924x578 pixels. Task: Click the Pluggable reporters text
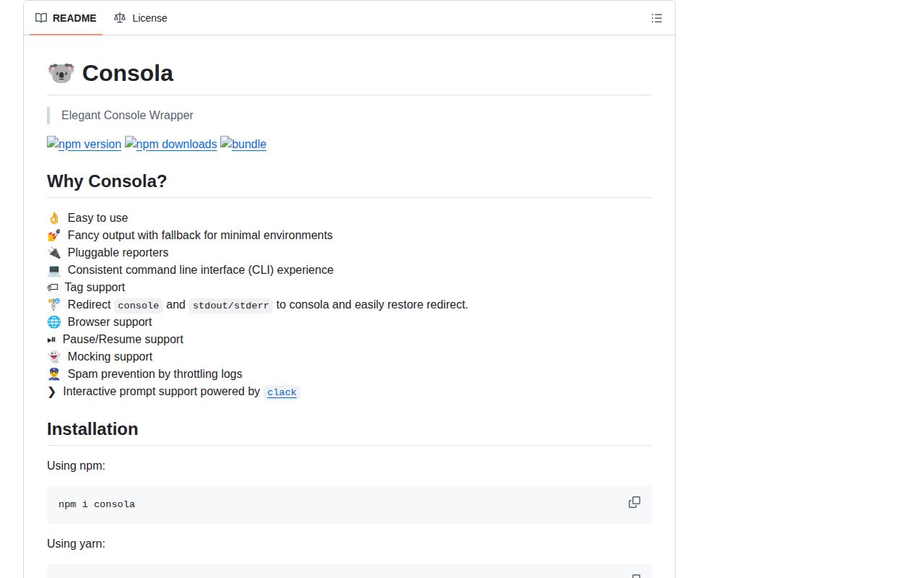pos(118,252)
